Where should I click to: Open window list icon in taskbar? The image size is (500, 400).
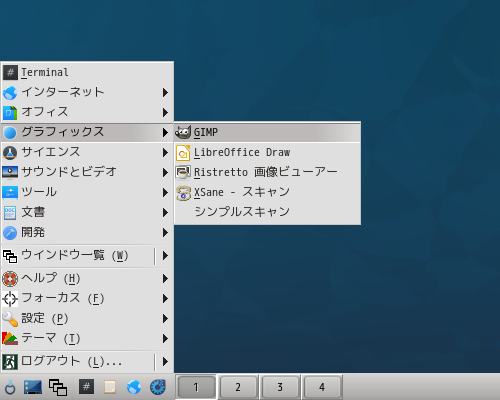58,387
